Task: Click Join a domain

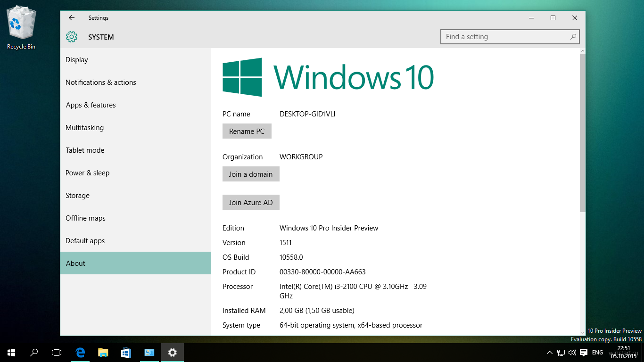Action: coord(251,174)
